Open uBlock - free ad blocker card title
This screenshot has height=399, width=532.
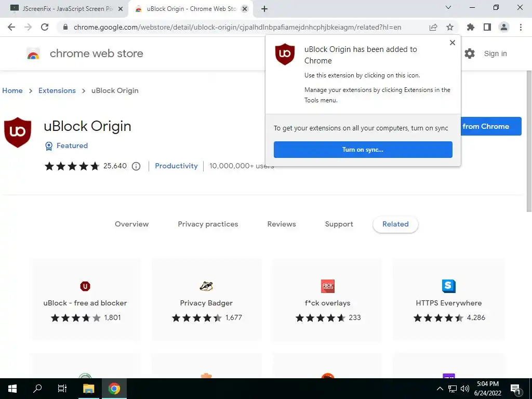pos(85,303)
